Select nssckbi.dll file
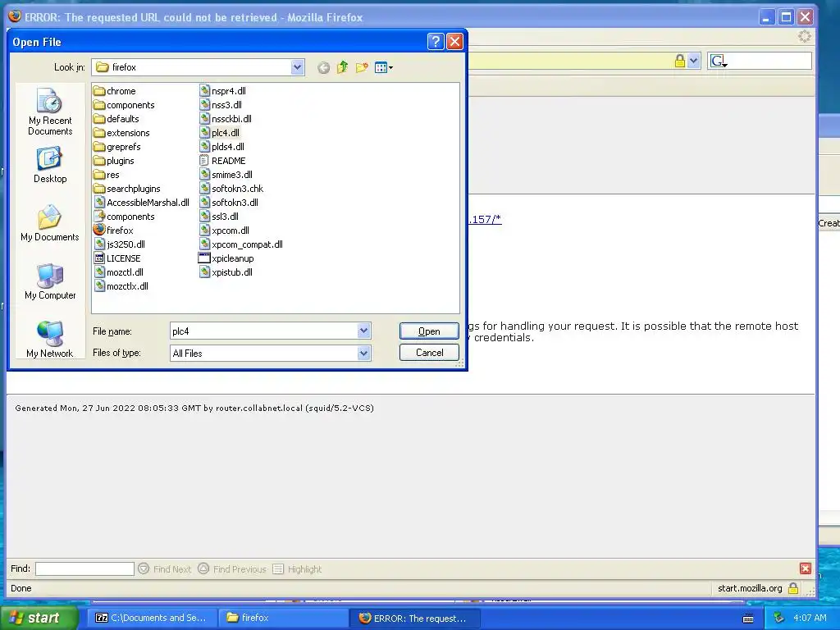840x630 pixels. tap(226, 119)
